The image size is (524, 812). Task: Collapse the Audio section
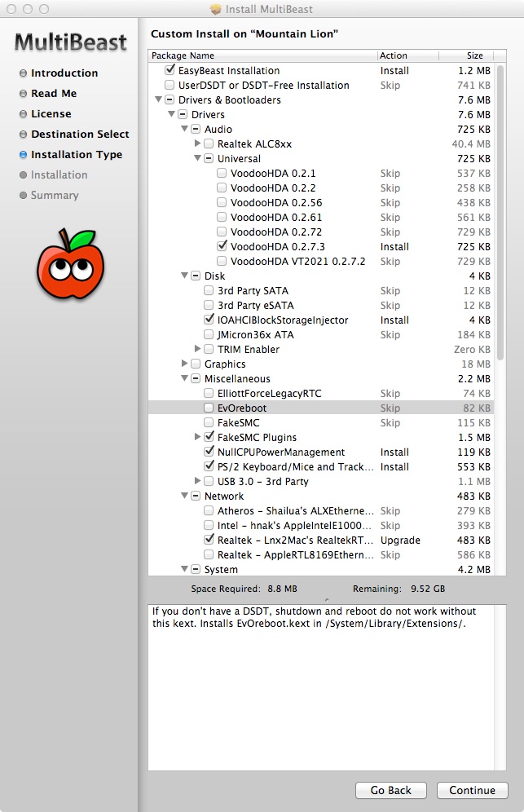click(184, 129)
